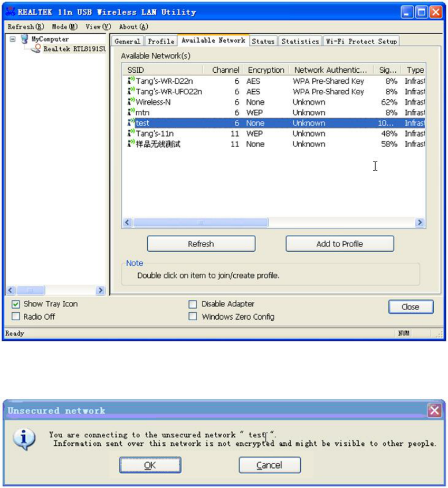Click the NUM indicator in status bar

pos(404,333)
